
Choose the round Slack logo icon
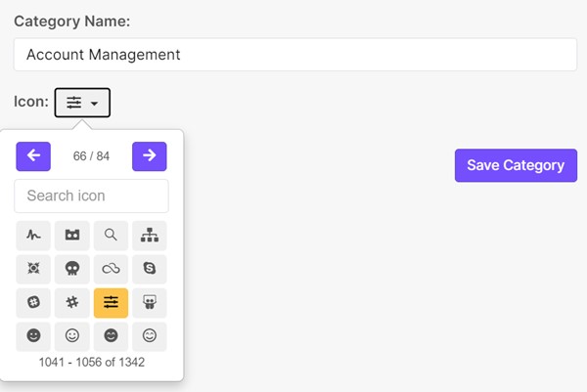[33, 303]
